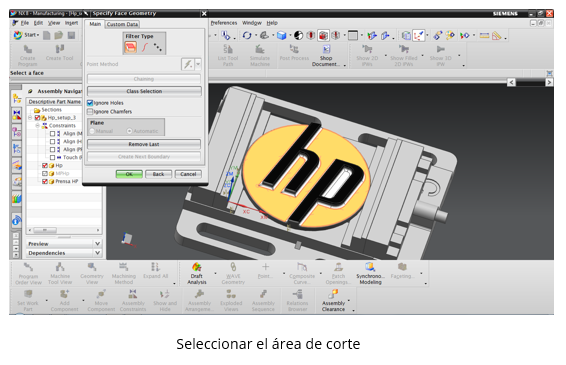This screenshot has width=566, height=365.
Task: Click the Back button
Action: coord(158,174)
